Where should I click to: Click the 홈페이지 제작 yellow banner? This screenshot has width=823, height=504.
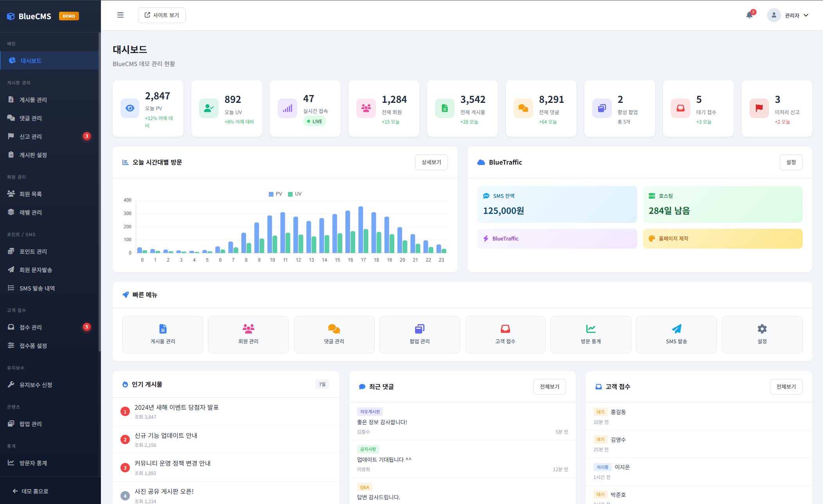point(722,239)
